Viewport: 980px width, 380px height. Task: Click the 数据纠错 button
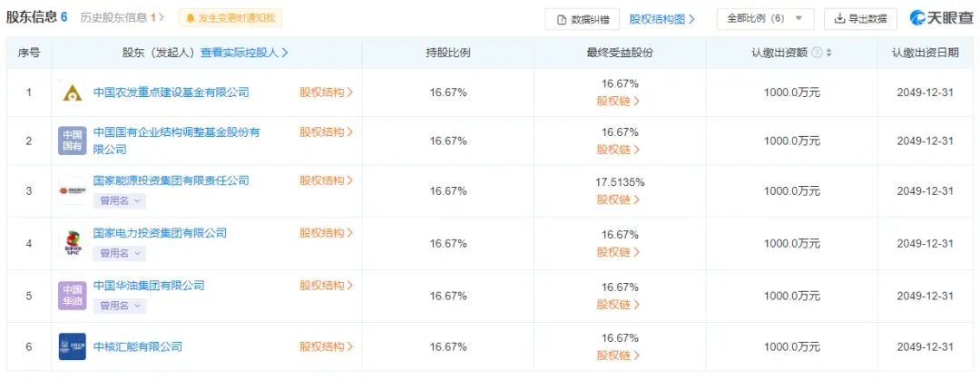(583, 19)
